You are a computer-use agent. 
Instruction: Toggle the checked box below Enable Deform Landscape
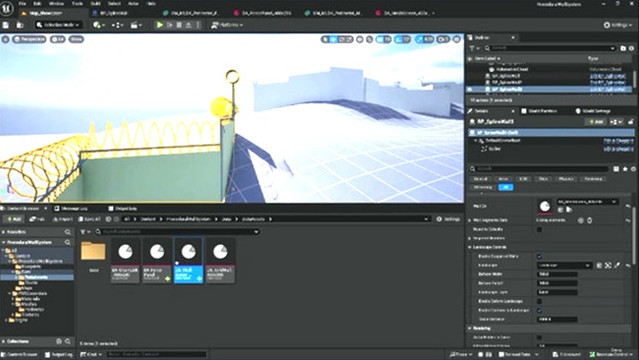click(x=540, y=311)
